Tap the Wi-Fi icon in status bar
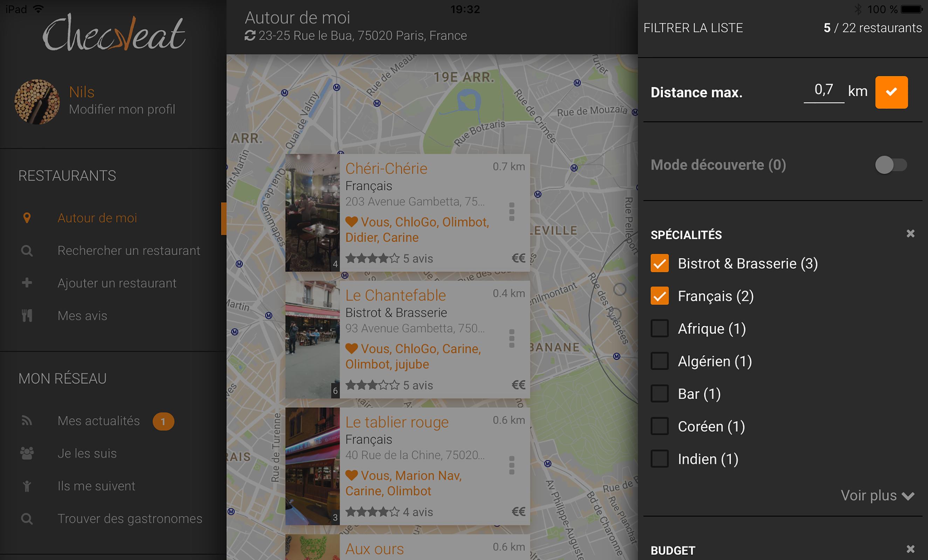Viewport: 928px width, 560px height. click(x=38, y=9)
